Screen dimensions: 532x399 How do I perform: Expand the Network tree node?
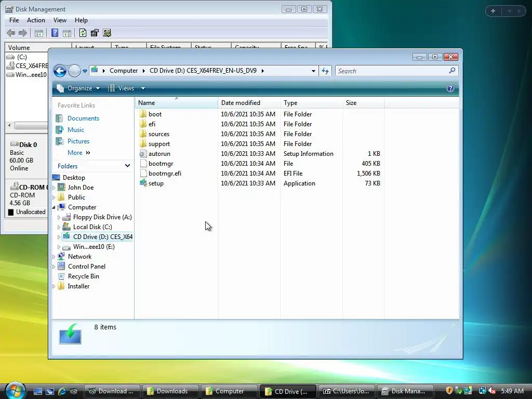54,257
